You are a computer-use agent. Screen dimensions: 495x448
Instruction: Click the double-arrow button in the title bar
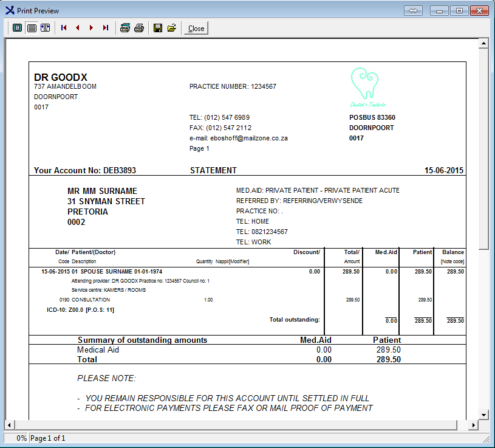[412, 10]
